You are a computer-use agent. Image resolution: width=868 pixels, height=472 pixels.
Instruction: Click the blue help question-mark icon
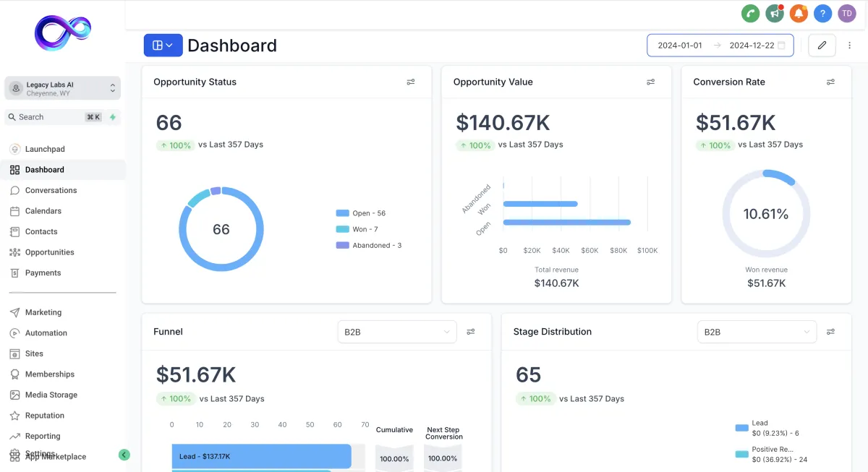(x=822, y=13)
